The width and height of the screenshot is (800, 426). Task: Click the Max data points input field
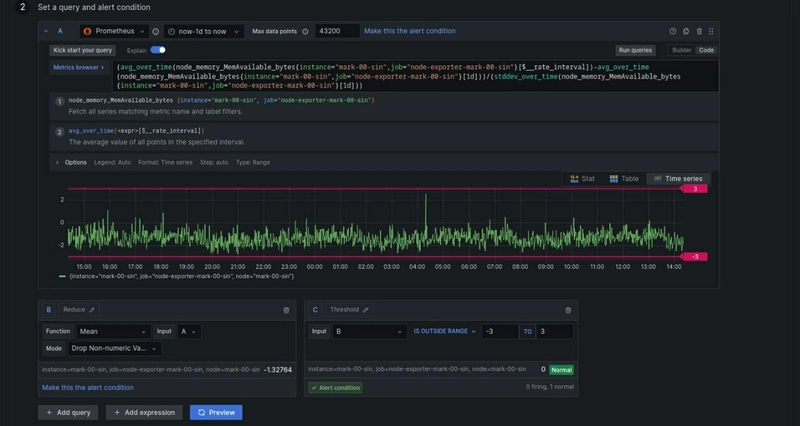coord(336,32)
